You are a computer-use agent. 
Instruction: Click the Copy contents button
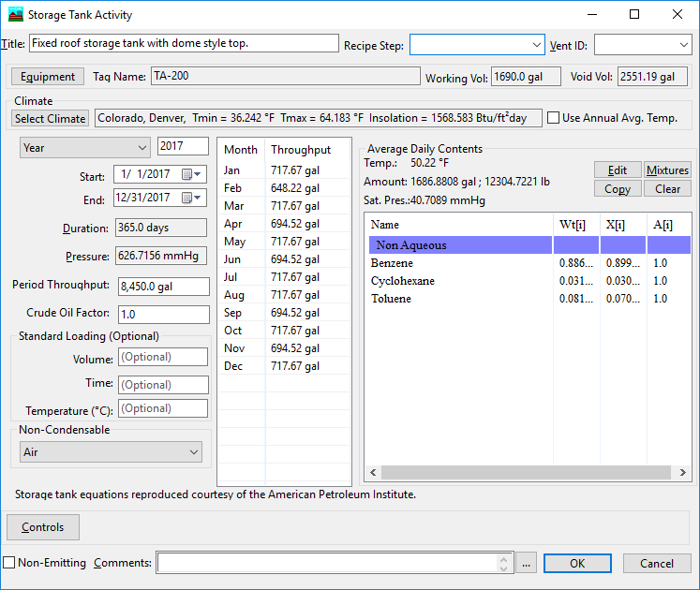click(x=618, y=189)
